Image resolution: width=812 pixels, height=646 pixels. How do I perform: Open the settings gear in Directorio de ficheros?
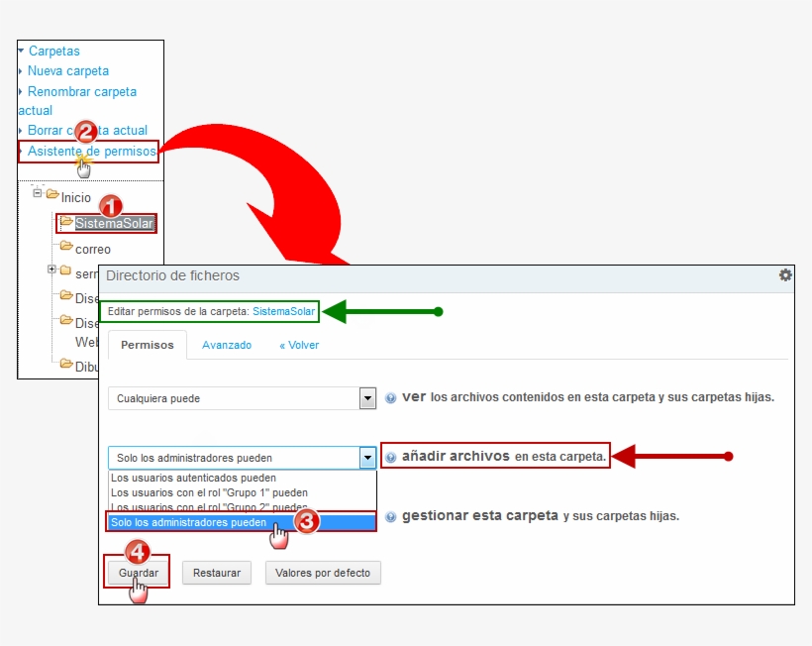[785, 275]
